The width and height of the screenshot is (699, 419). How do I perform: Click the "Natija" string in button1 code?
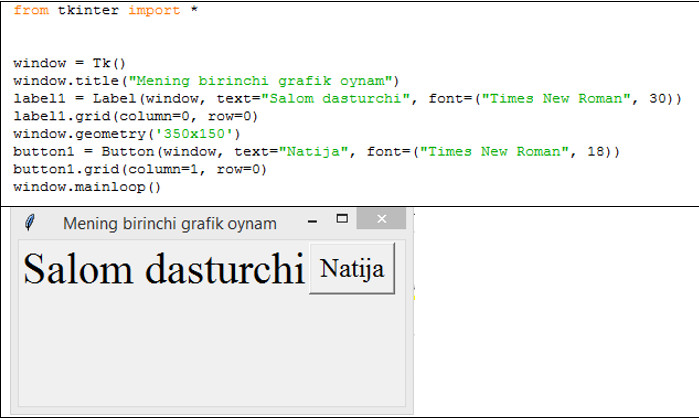(309, 152)
